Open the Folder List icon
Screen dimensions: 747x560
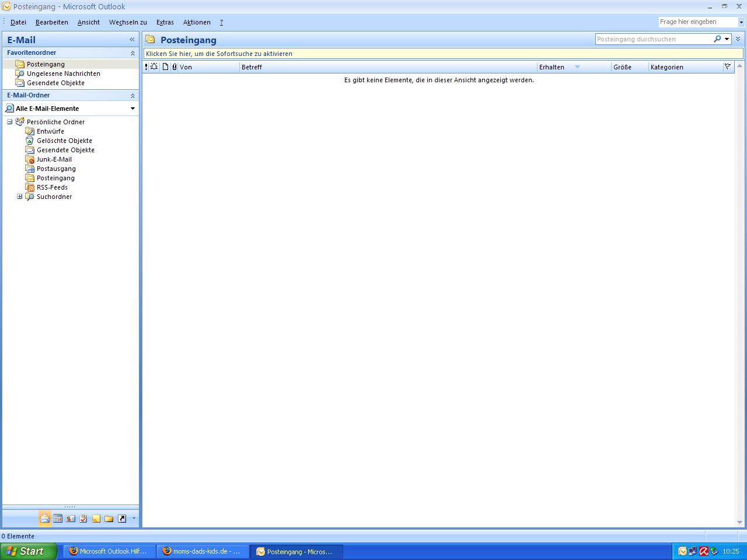click(x=109, y=519)
